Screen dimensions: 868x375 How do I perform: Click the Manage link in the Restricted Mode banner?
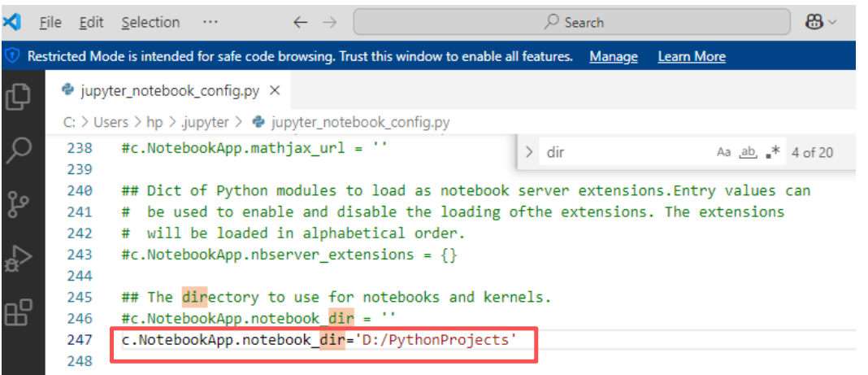[x=614, y=56]
